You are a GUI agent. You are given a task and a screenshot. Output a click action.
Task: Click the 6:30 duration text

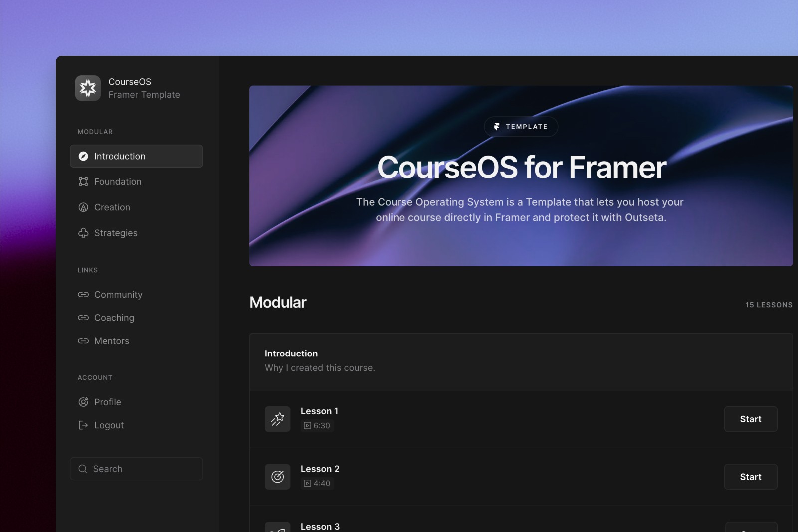322,426
